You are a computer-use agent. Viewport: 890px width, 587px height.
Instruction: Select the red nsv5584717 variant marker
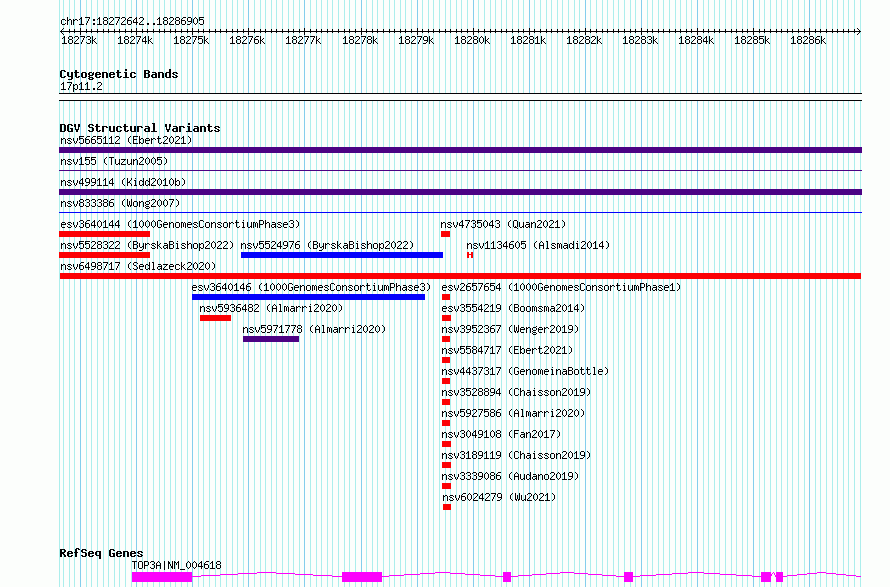(446, 360)
